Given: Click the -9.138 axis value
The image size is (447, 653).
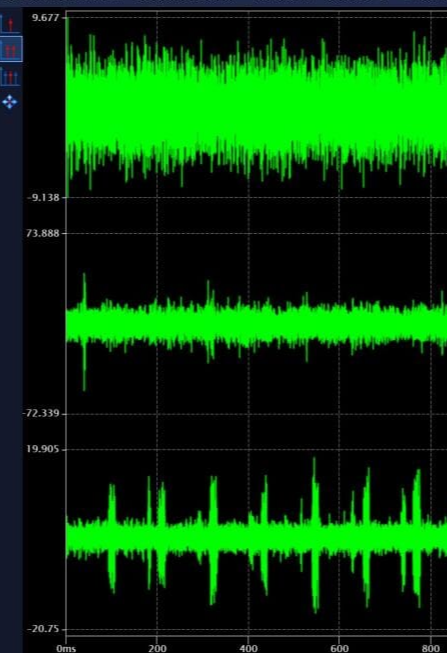Looking at the screenshot, I should (x=43, y=197).
